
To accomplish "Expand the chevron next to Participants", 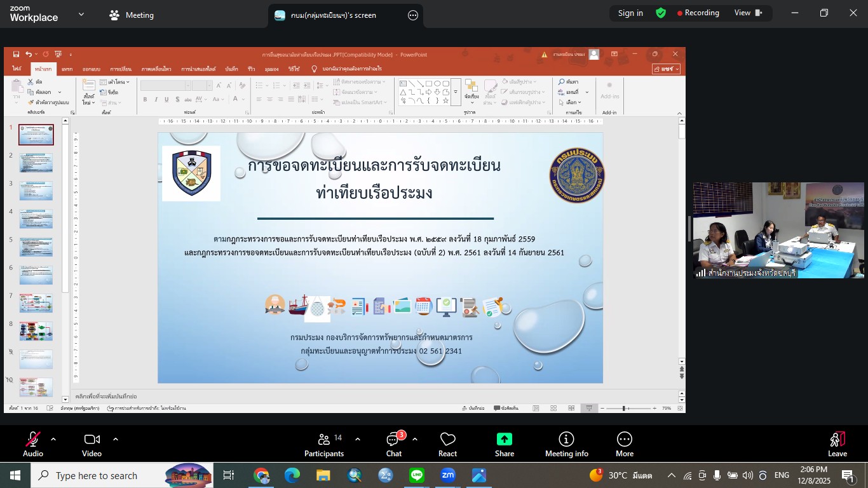I will click(358, 439).
